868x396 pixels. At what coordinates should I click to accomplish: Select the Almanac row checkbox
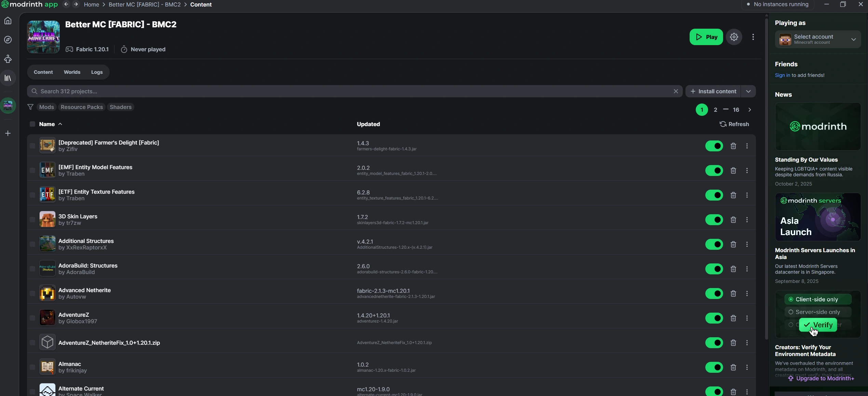(32, 367)
